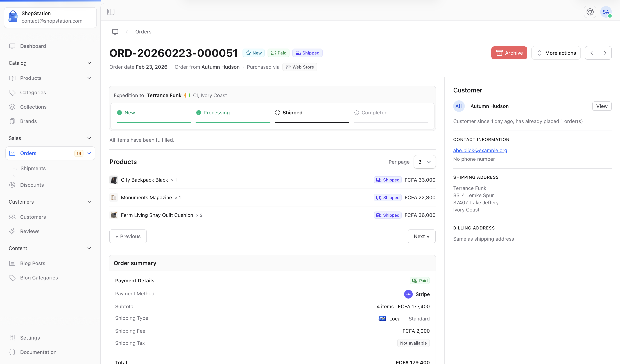Switch to the Shipments sub-item under Orders
Viewport: 620px width, 364px height.
click(33, 168)
